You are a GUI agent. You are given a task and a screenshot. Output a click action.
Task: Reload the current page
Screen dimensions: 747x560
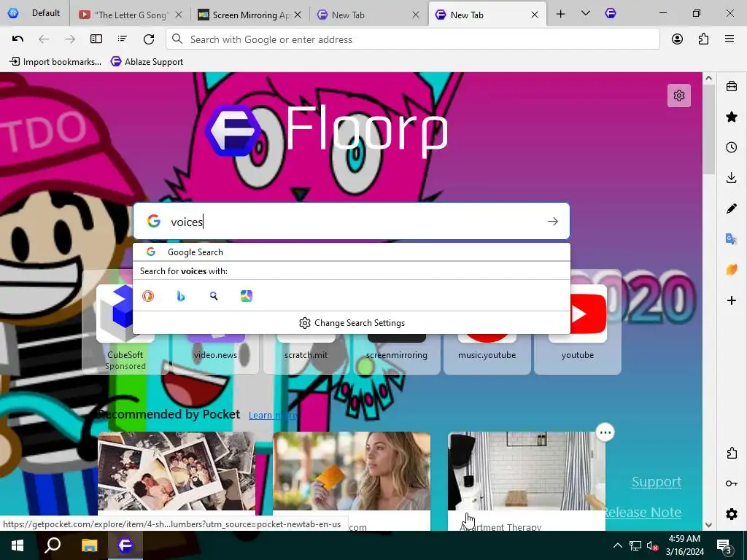(149, 39)
